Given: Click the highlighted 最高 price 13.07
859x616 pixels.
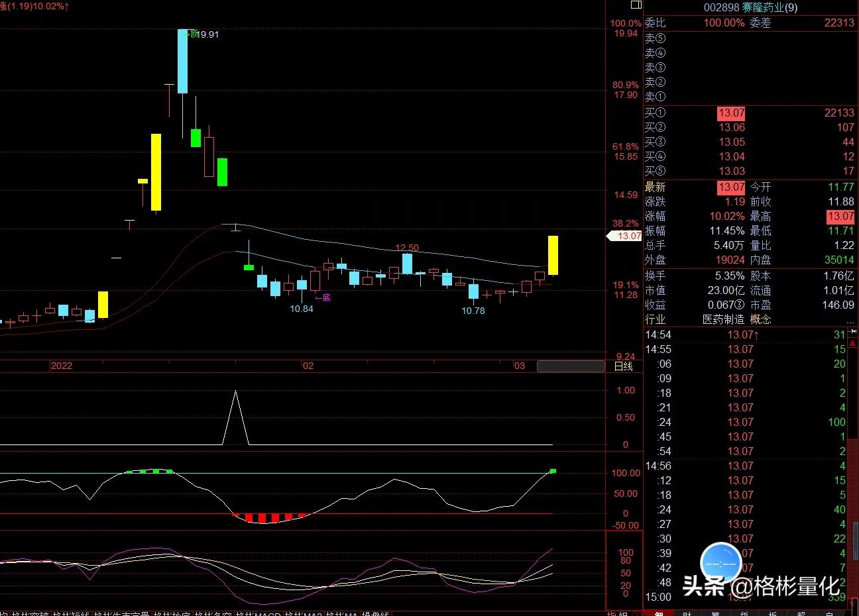Looking at the screenshot, I should pyautogui.click(x=840, y=217).
